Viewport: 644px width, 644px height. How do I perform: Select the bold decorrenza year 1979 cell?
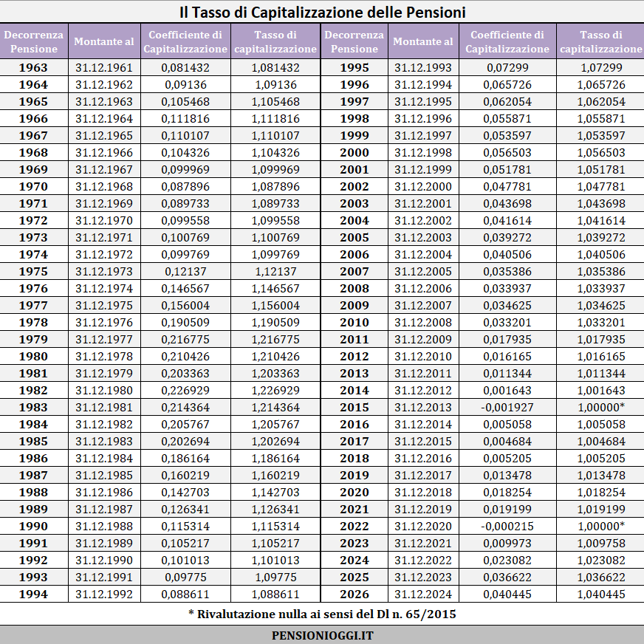click(x=33, y=340)
